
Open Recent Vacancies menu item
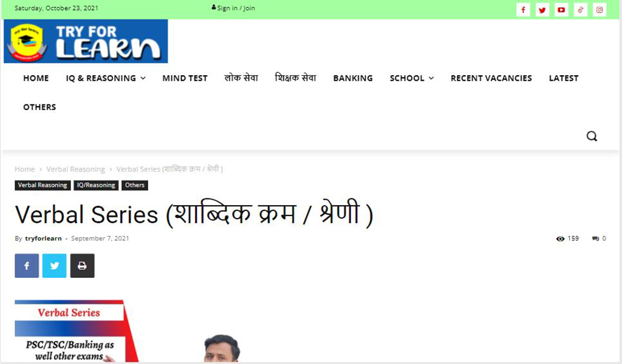pyautogui.click(x=491, y=78)
